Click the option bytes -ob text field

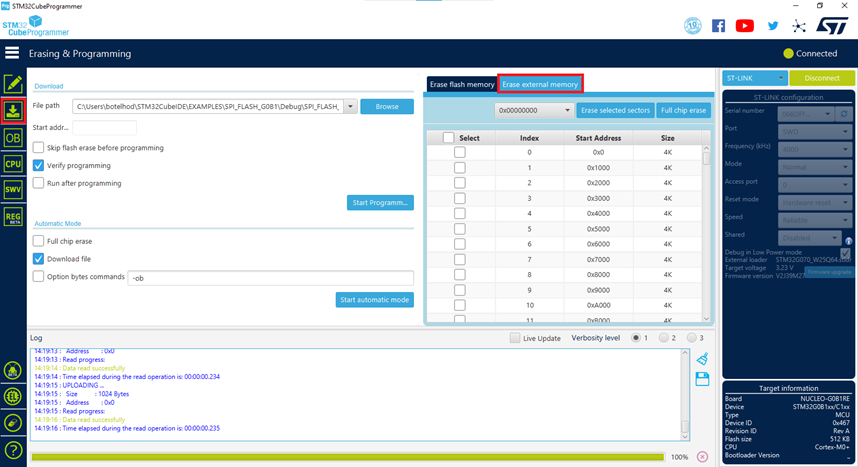[x=270, y=278]
